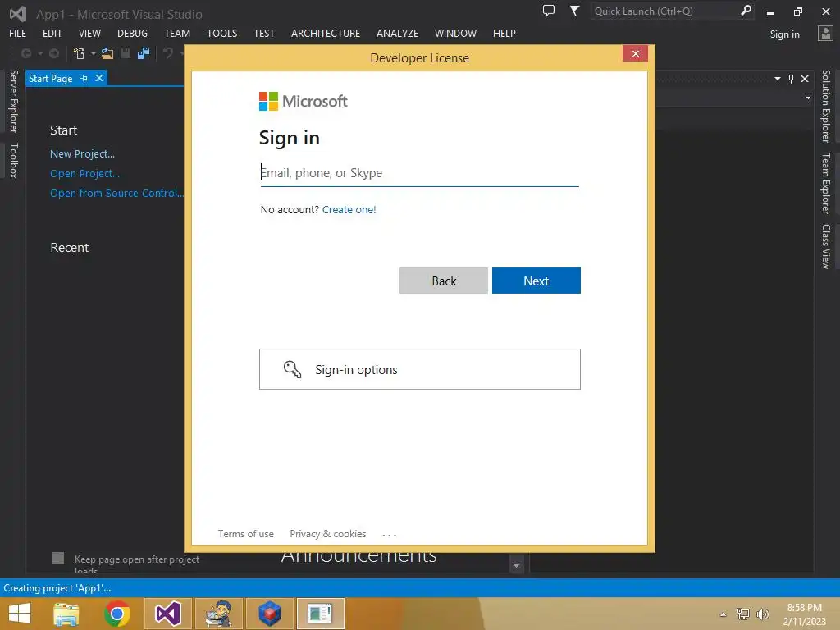Click Sign in at Visual Studio's top right
The width and height of the screenshot is (840, 630).
coord(785,34)
